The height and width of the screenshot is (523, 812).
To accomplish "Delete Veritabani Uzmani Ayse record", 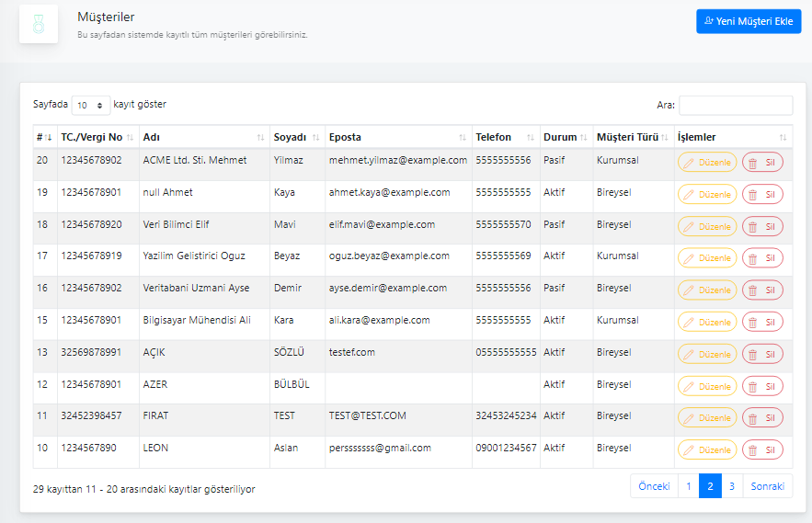I will [762, 290].
